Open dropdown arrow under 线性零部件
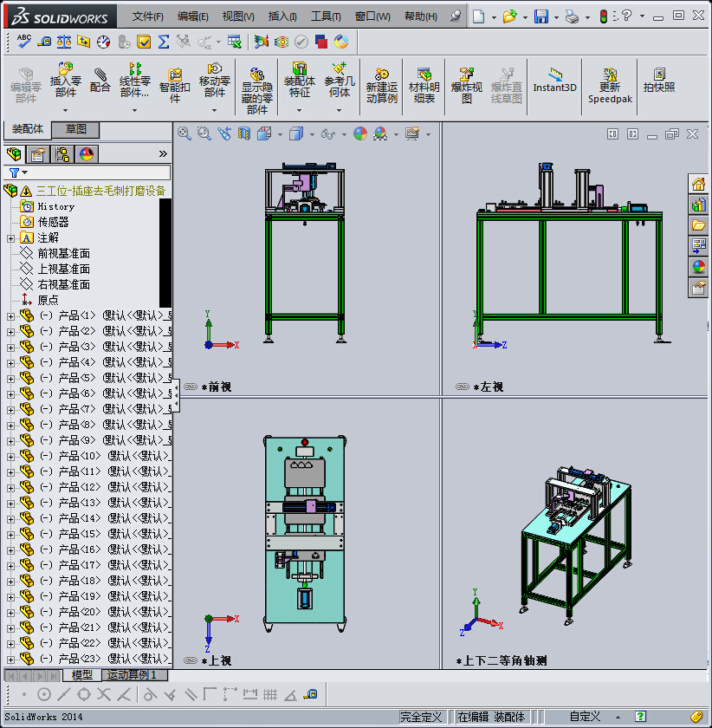Screen dimensions: 712x728 click(134, 111)
